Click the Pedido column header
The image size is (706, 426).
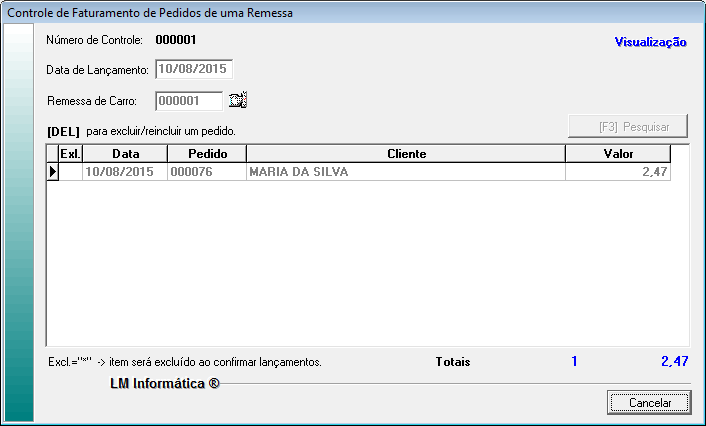coord(206,154)
